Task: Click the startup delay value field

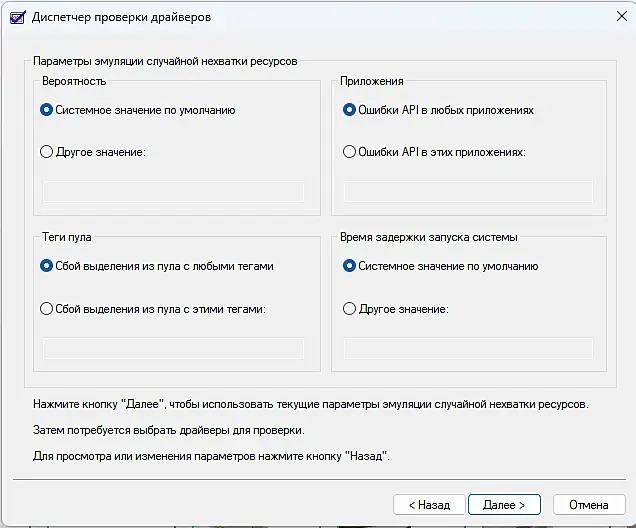Action: coord(468,348)
